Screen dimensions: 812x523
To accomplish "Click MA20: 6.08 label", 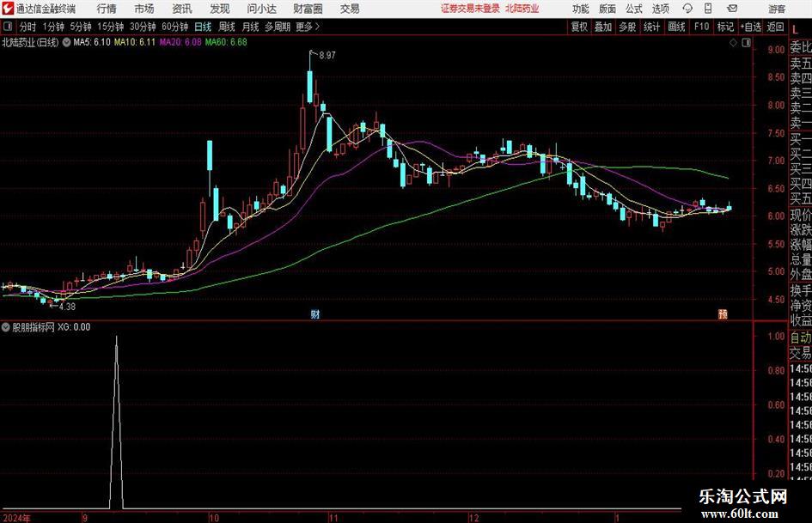I will click(x=180, y=42).
